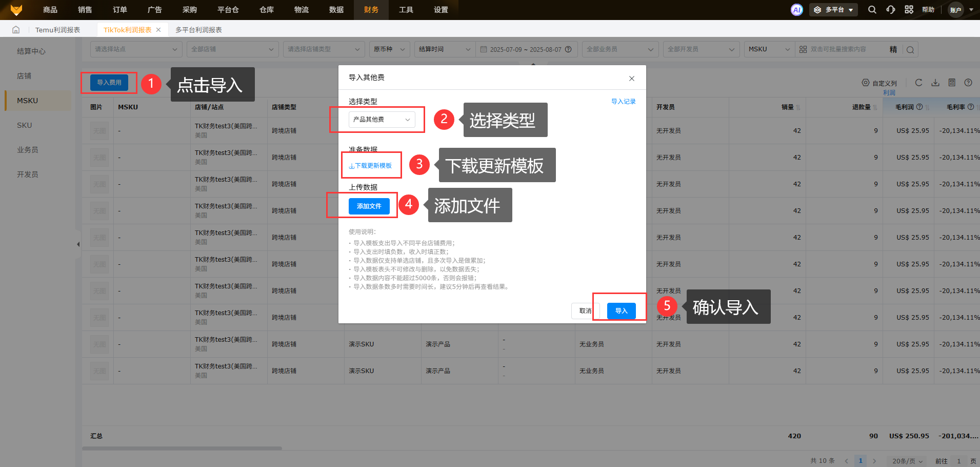
Task: Open the 导入记录 import history link
Action: point(623,102)
